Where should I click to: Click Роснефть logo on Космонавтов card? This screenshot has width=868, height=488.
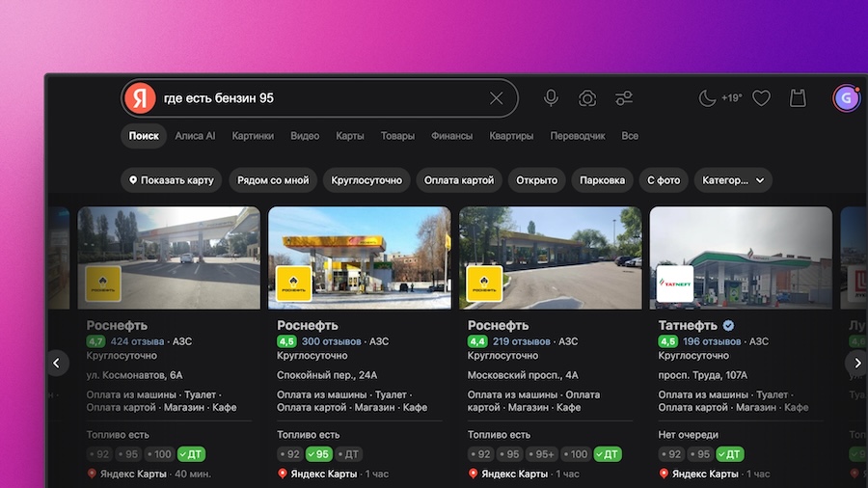coord(103,284)
